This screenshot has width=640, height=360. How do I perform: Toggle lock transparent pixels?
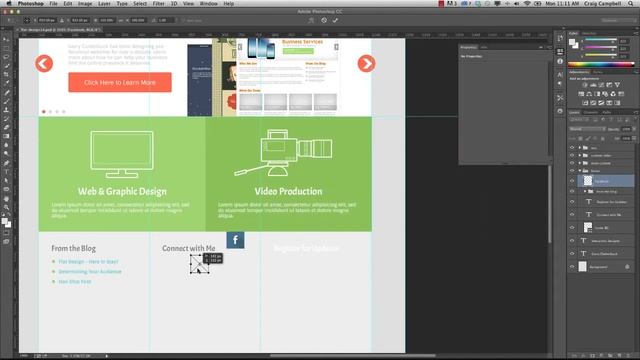coord(580,138)
